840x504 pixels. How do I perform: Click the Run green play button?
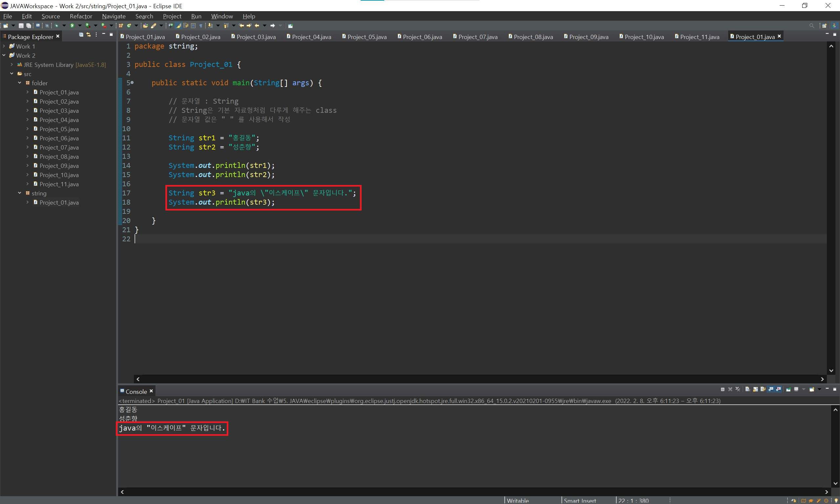[x=72, y=26]
